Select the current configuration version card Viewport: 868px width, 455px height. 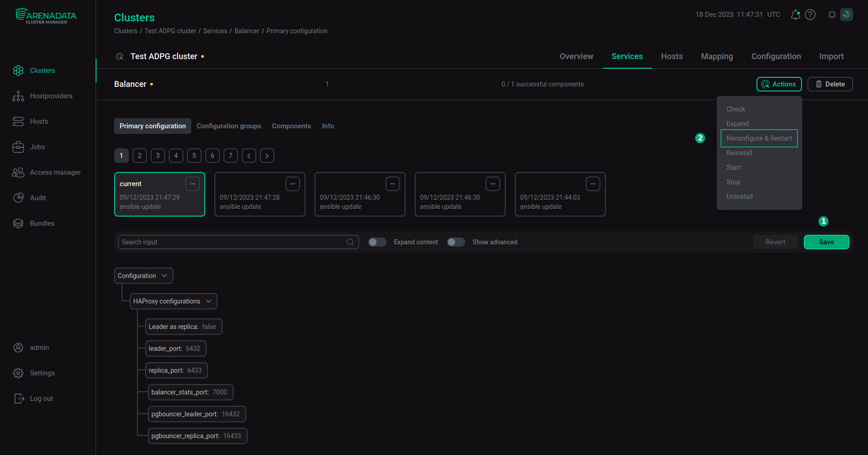click(160, 194)
